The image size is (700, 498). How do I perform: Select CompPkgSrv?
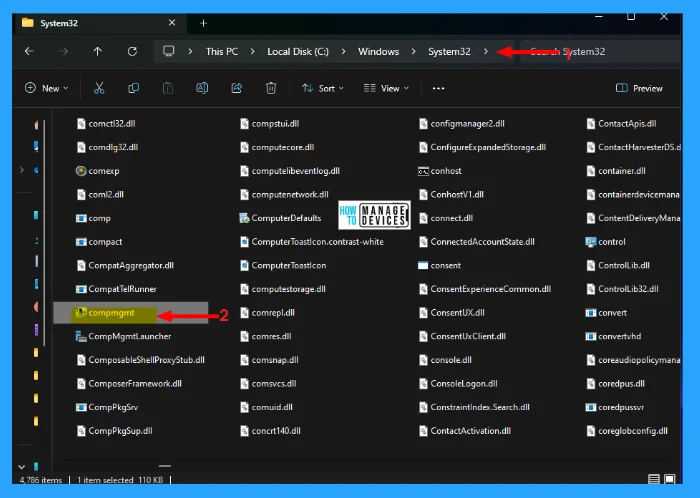pos(107,407)
